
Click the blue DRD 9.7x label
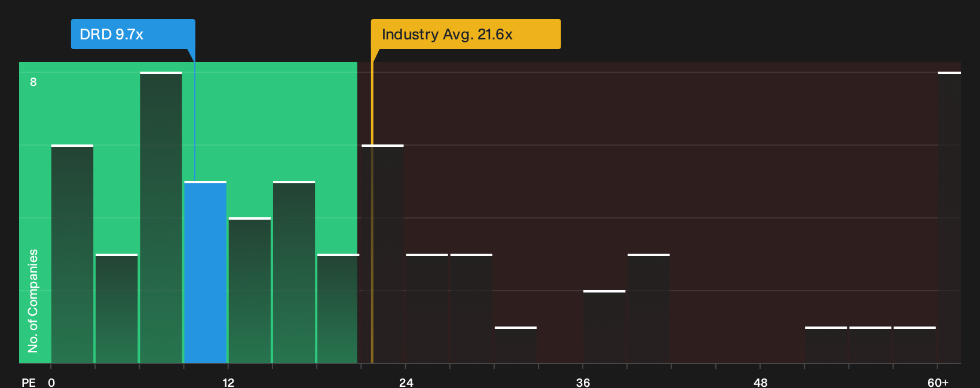pyautogui.click(x=133, y=34)
